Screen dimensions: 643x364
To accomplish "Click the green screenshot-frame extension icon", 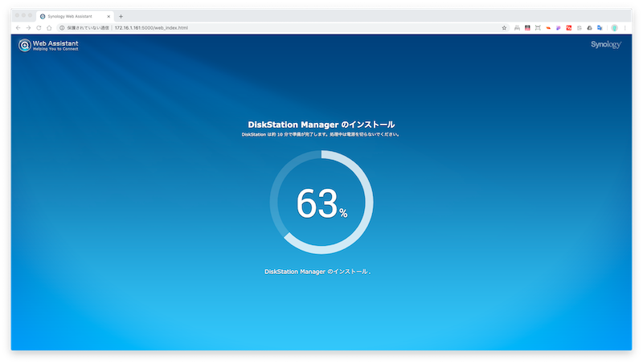I will 538,28.
